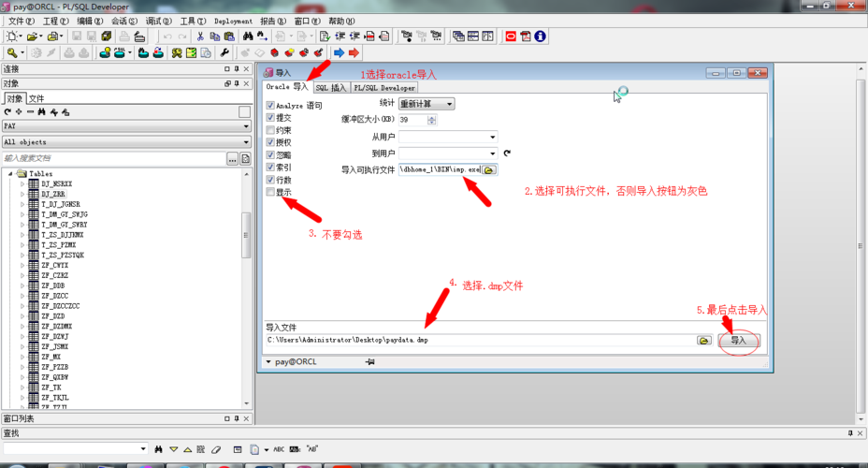
Task: Click the ABC whole-word icon in Find bar
Action: (279, 449)
